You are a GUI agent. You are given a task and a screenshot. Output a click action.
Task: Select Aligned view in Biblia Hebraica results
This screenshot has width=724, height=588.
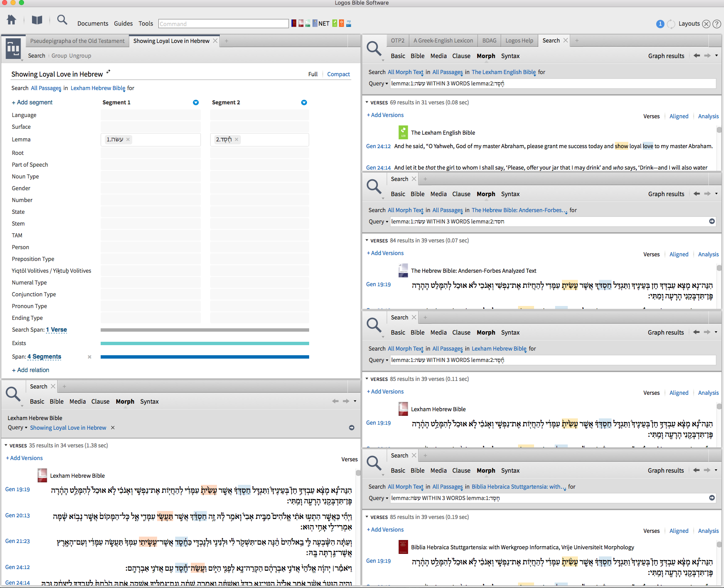pos(679,531)
